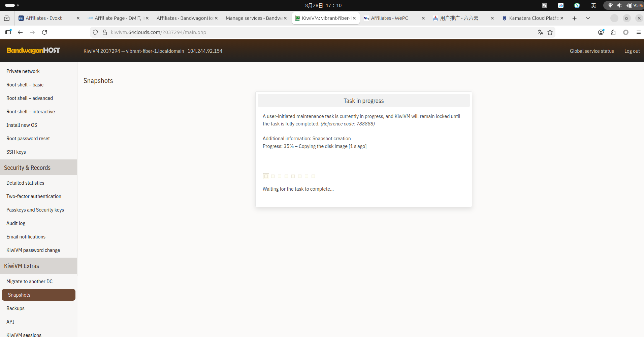Viewport: 644px width, 337px height.
Task: Open Root shell – basic
Action: coord(25,85)
